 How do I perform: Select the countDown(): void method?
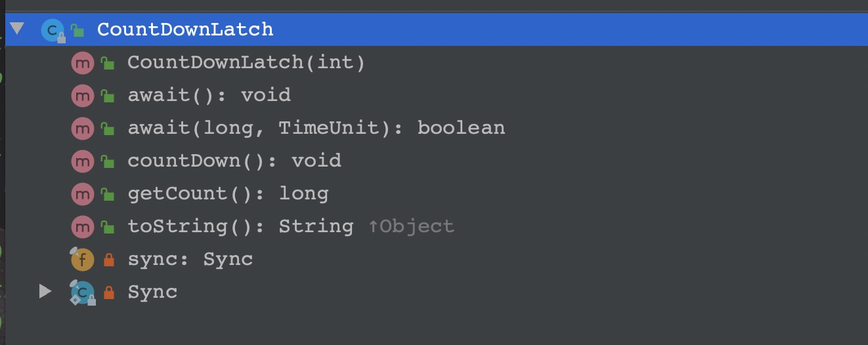tap(234, 161)
